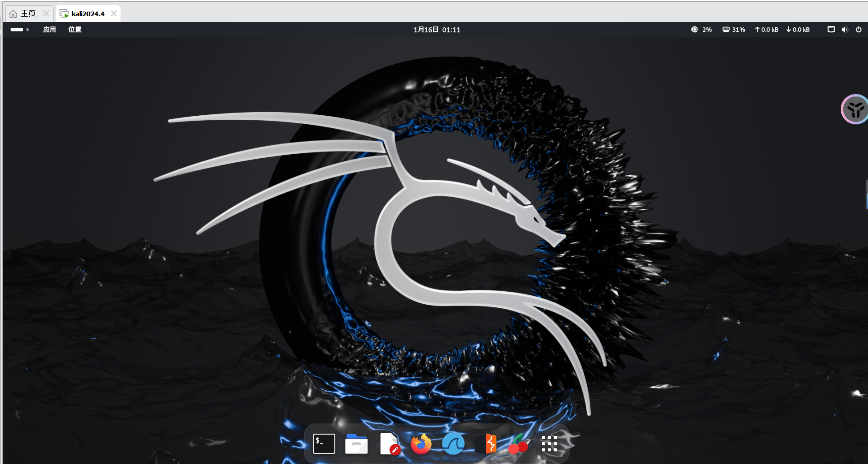Open the text editor dock icon
The width and height of the screenshot is (868, 464).
click(389, 444)
